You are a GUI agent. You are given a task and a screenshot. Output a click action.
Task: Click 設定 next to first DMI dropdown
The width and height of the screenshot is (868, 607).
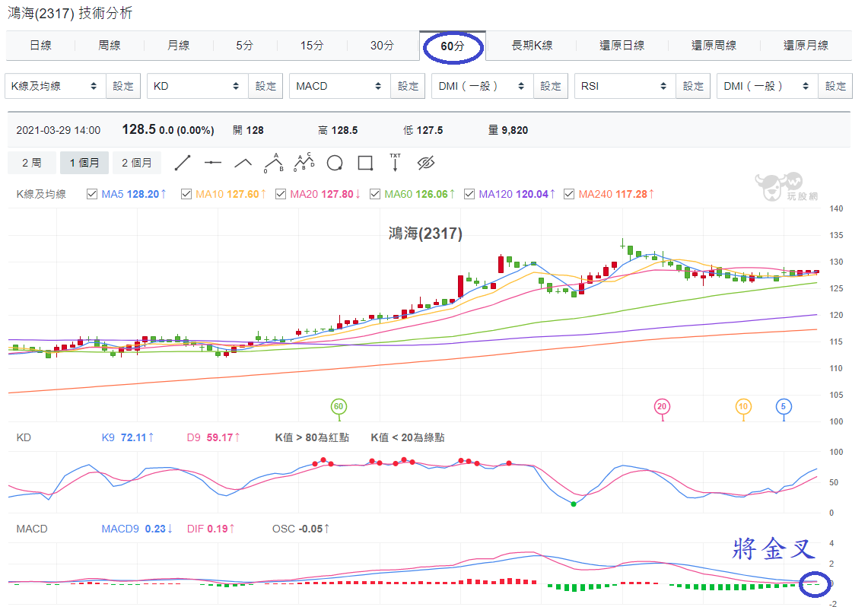550,86
